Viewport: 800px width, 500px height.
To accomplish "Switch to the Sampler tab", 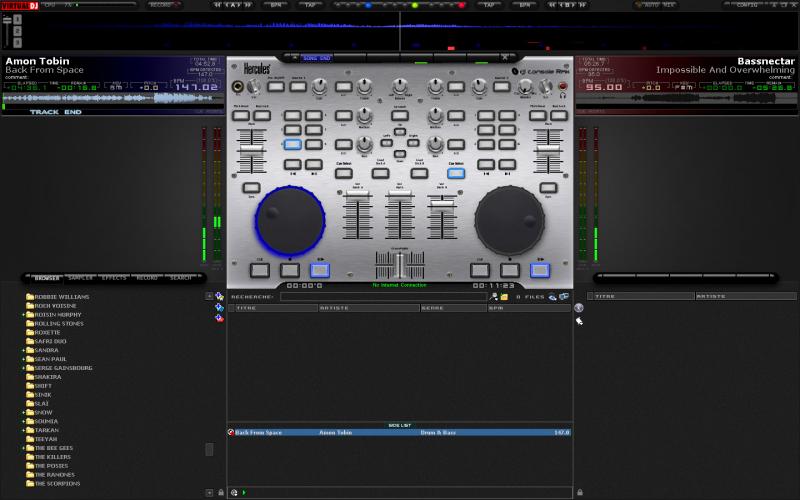I will (81, 278).
